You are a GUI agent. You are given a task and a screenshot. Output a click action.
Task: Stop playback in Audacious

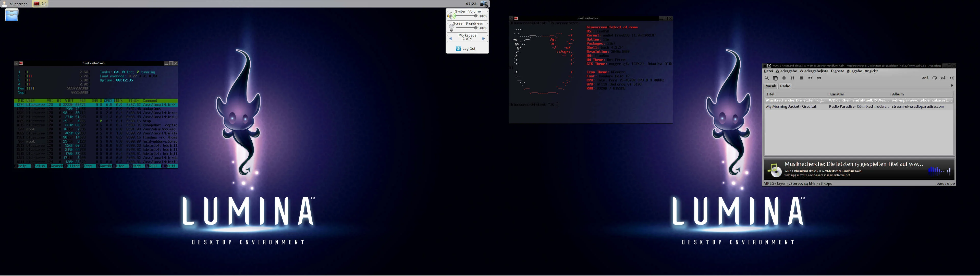[x=801, y=78]
